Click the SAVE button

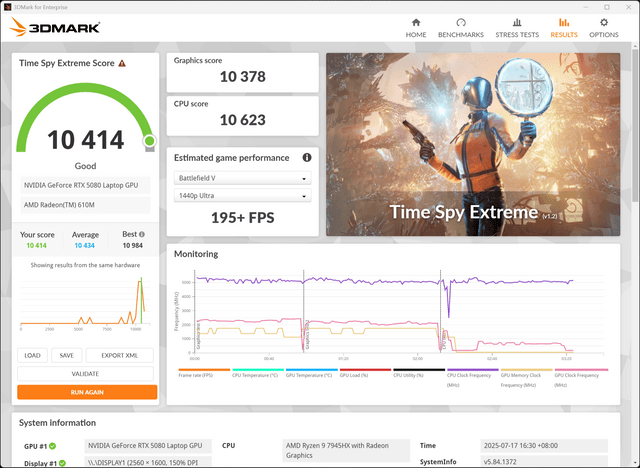[x=67, y=355]
